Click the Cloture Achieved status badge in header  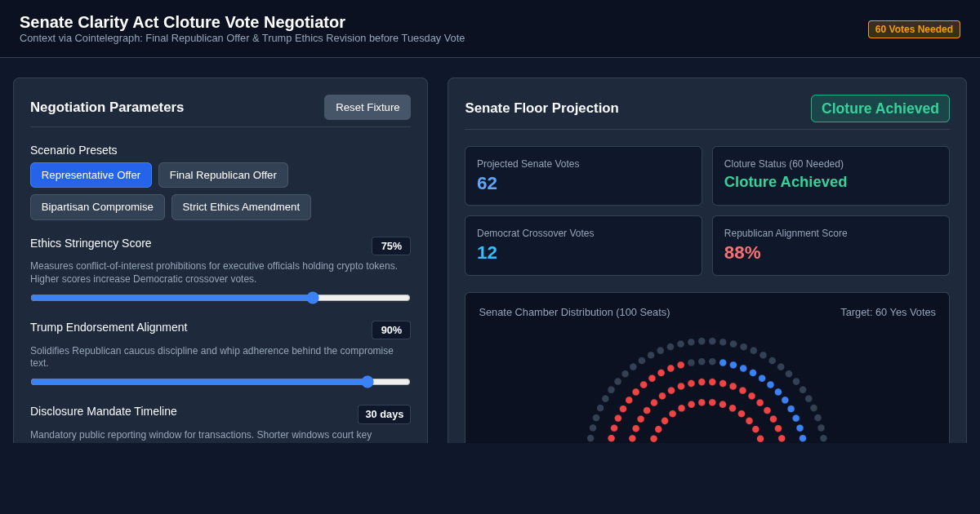880,109
